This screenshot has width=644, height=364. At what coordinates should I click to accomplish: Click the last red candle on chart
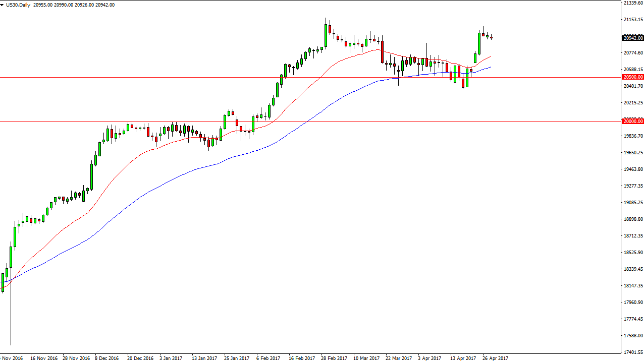(491, 37)
